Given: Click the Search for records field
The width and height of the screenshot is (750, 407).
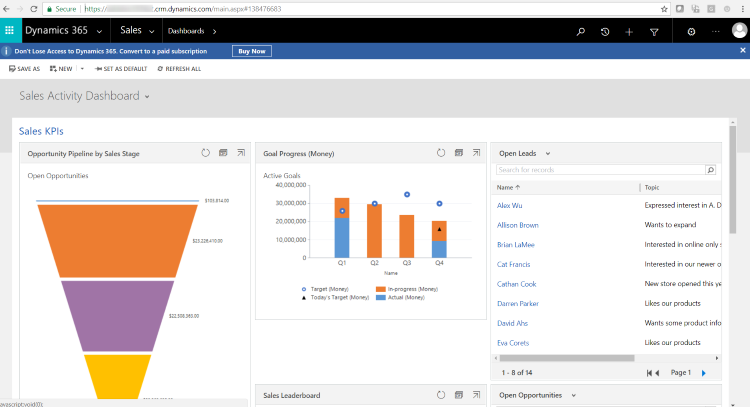Looking at the screenshot, I should coord(600,170).
